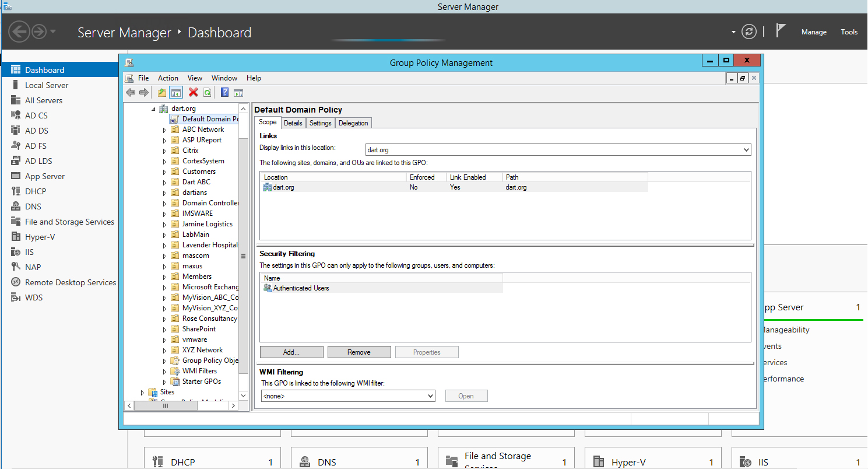Image resolution: width=868 pixels, height=469 pixels.
Task: Open 'Display links in this location' dropdown
Action: [747, 150]
